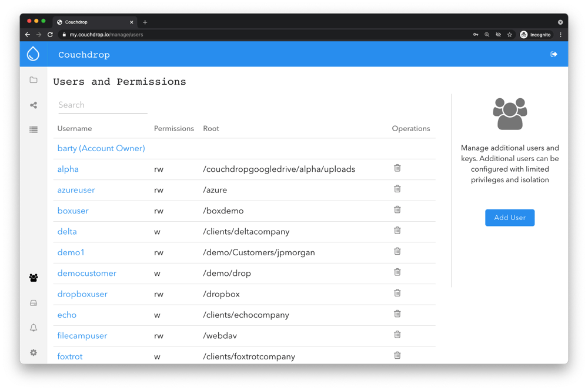Show saved passwords with the key icon
This screenshot has height=390, width=588.
point(476,35)
